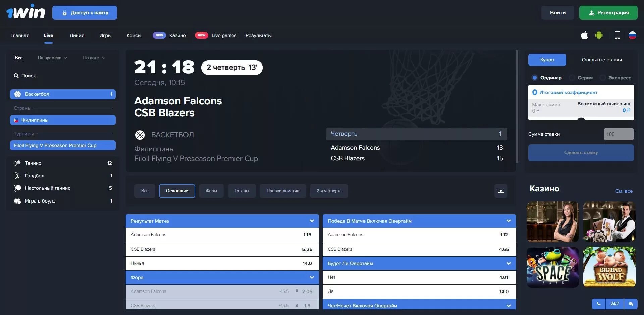Collapse all markets with the collapse icon
Image resolution: width=644 pixels, height=315 pixels.
[x=501, y=191]
